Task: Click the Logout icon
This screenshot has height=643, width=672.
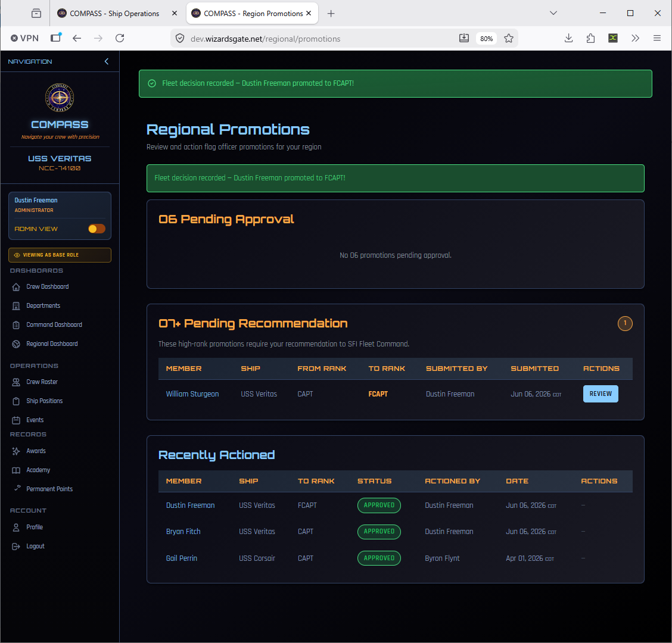Action: point(16,547)
